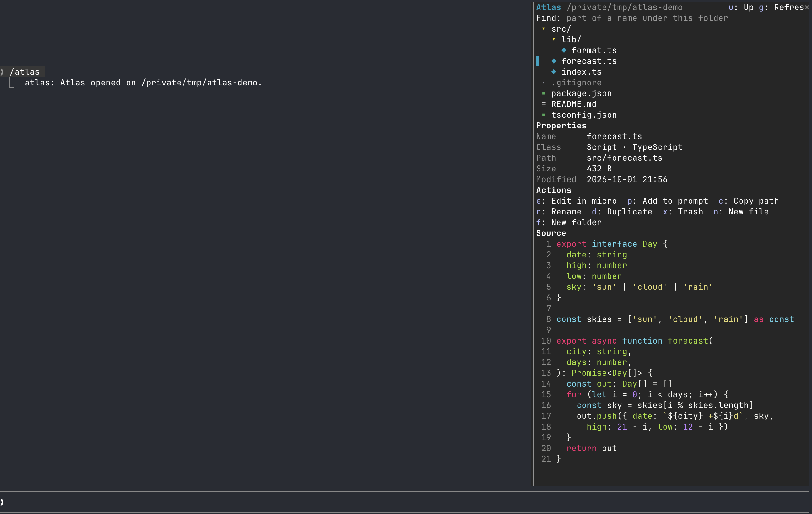Click the 'u: Up' navigation action
The image size is (812, 514).
click(741, 7)
